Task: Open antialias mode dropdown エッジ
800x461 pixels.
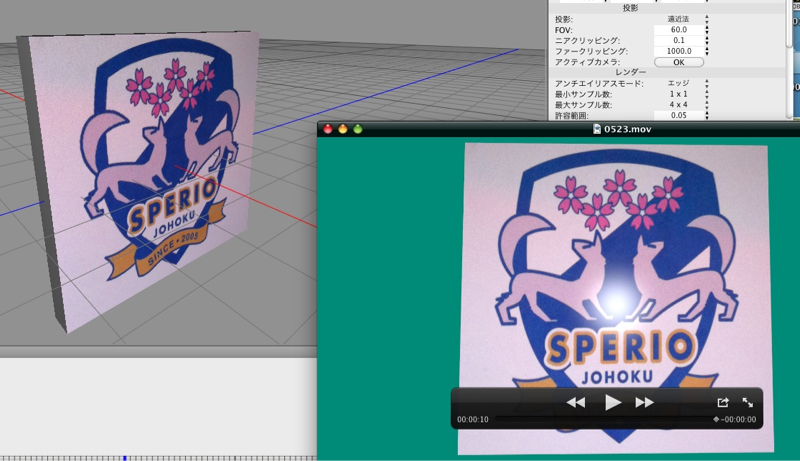Action: click(x=681, y=83)
